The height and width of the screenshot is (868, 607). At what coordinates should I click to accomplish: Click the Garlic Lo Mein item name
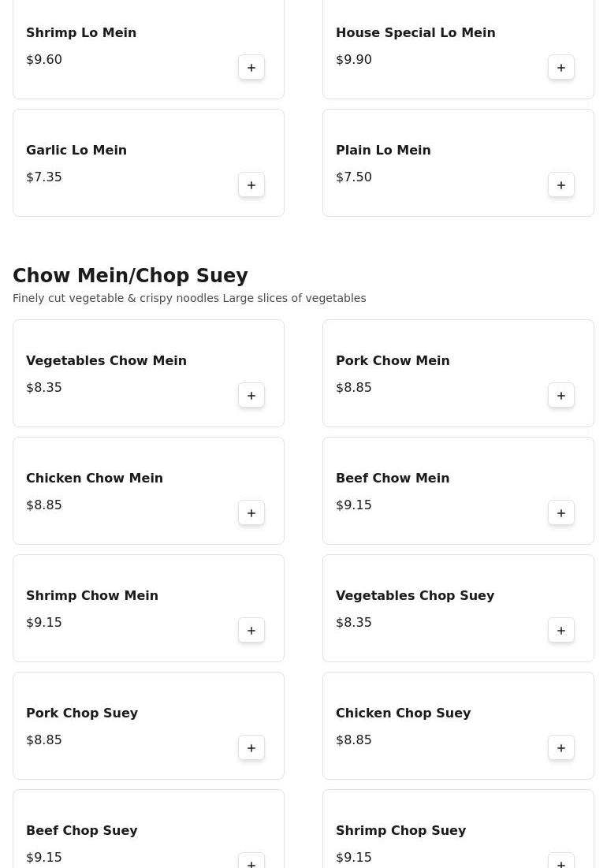[x=76, y=150]
